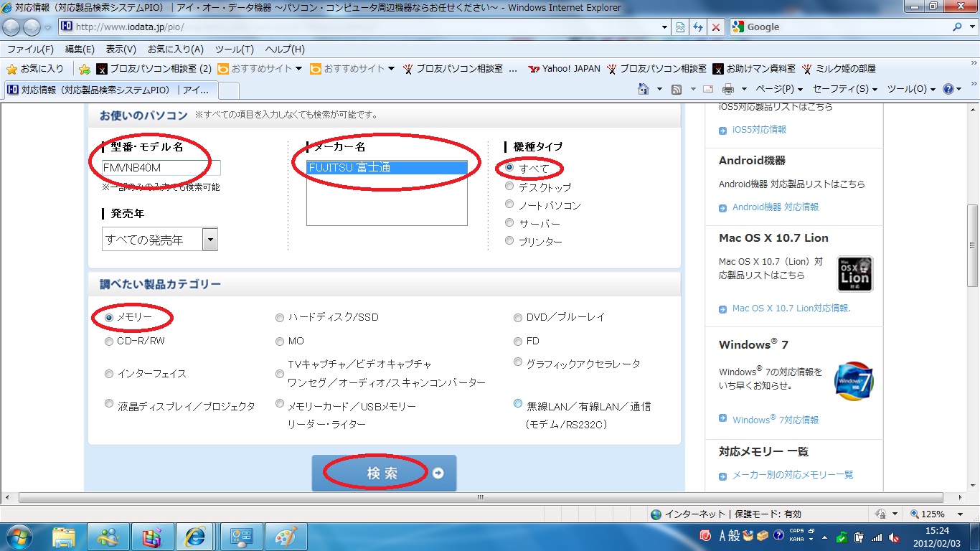Open the セーフティ(S) dropdown menu
Screen dimensions: 980x551
click(846, 89)
